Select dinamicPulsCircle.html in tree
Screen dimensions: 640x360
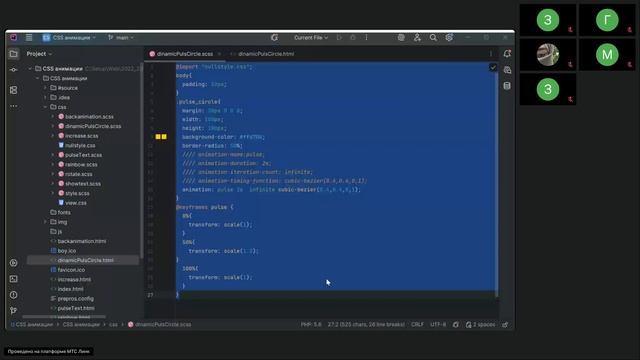pos(85,260)
